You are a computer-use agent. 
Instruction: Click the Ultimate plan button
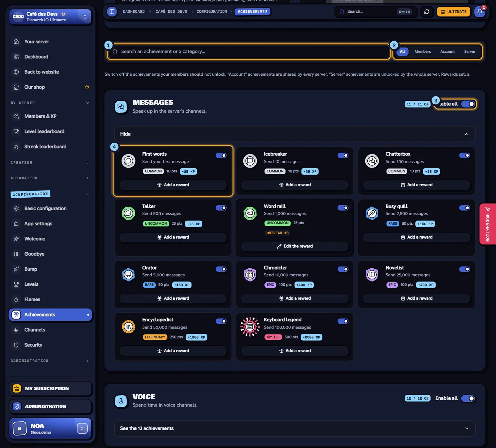(x=454, y=12)
